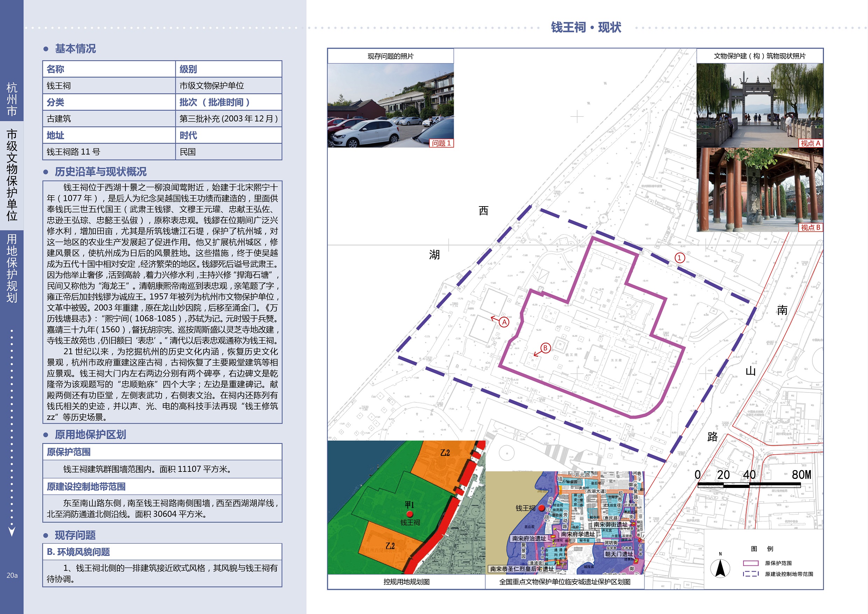Click the 问题 1 red label
Viewport: 868px width, 614px height.
pyautogui.click(x=441, y=144)
